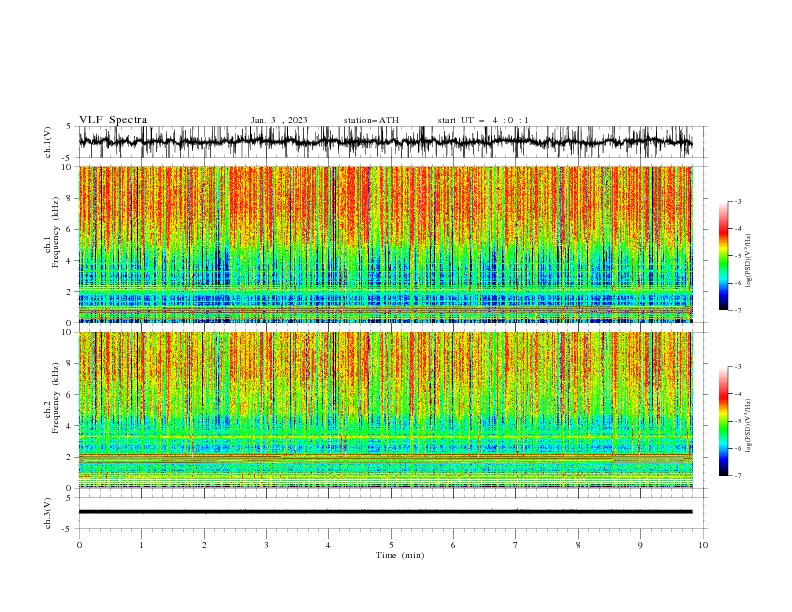Click the "station=ATH" header label

pos(371,120)
